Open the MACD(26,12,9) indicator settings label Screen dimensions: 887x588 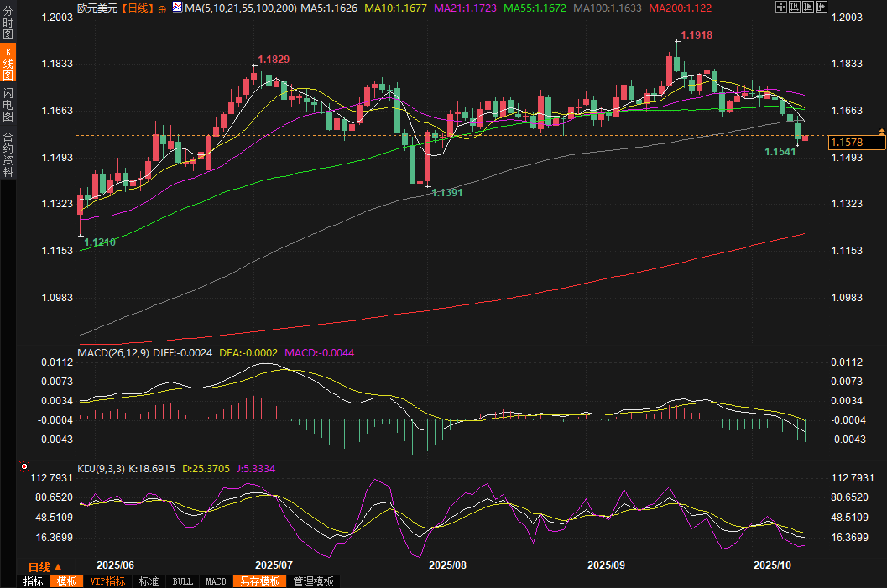[x=113, y=353]
